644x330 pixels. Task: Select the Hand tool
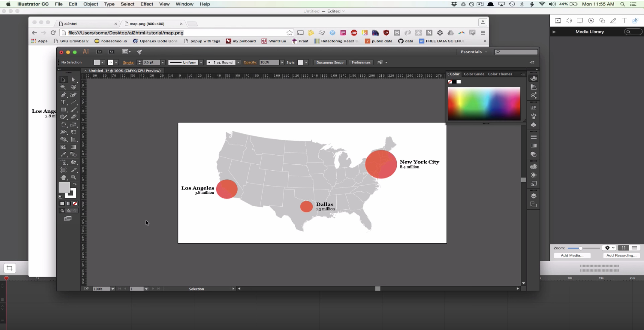click(63, 177)
